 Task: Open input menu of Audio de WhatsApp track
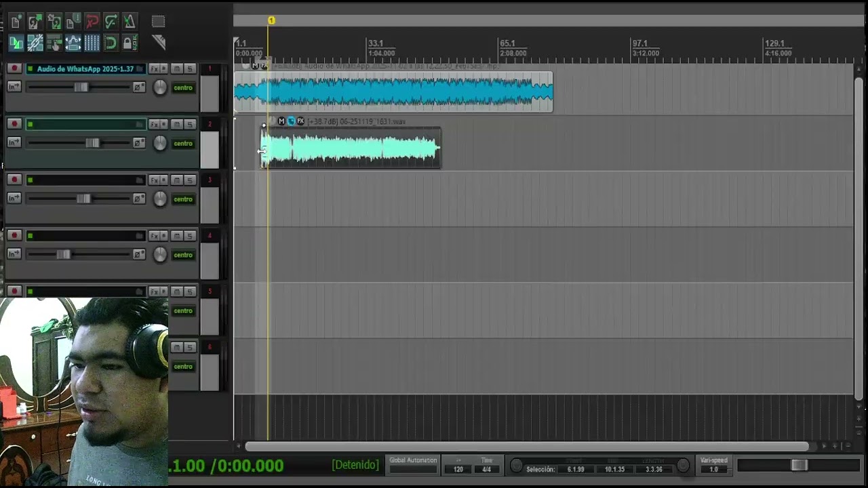[x=14, y=87]
